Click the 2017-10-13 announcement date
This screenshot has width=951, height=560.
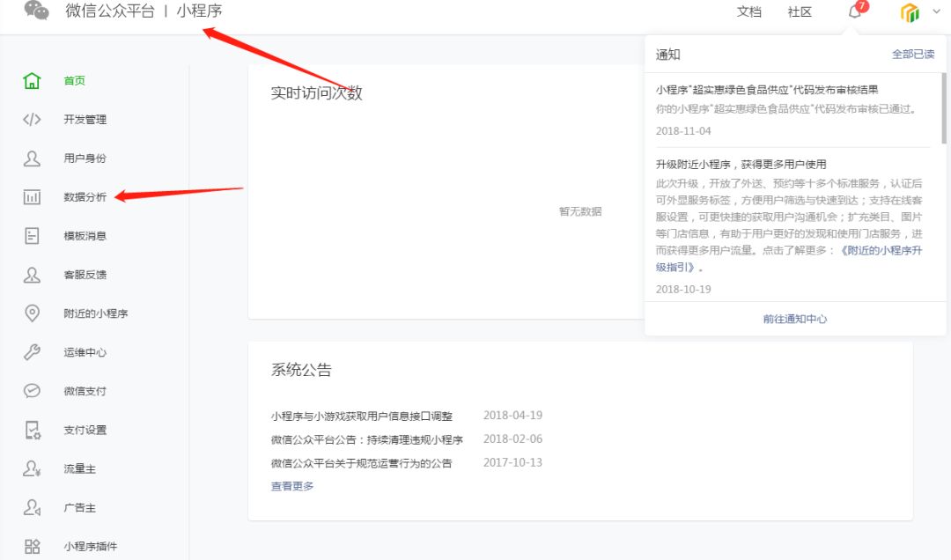[512, 463]
